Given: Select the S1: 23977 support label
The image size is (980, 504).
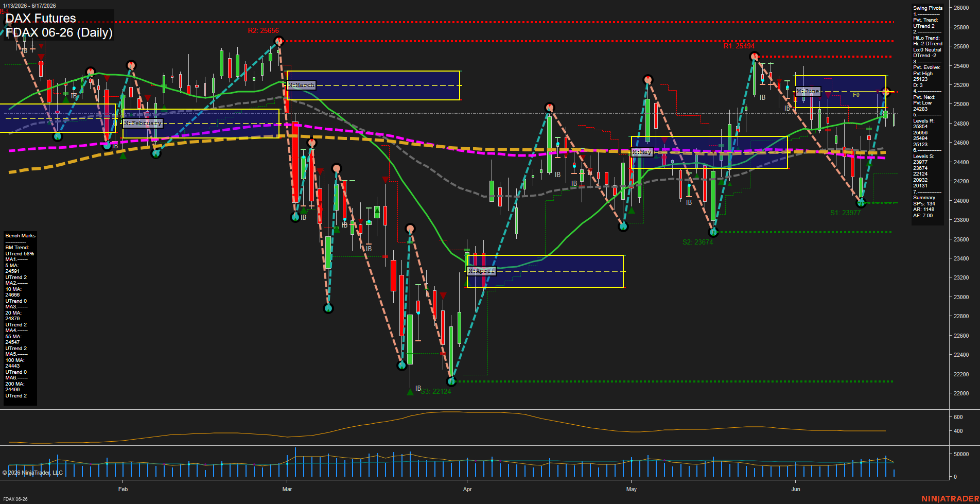Looking at the screenshot, I should (845, 213).
